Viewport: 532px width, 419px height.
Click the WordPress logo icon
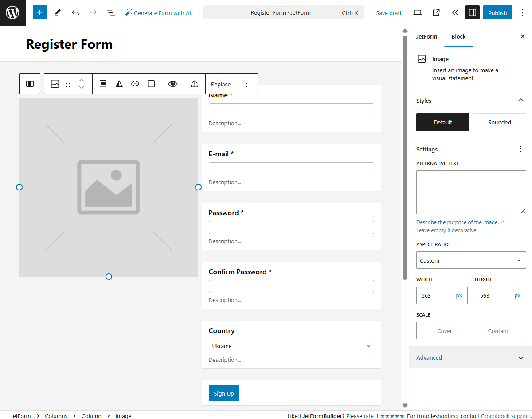(x=12, y=12)
